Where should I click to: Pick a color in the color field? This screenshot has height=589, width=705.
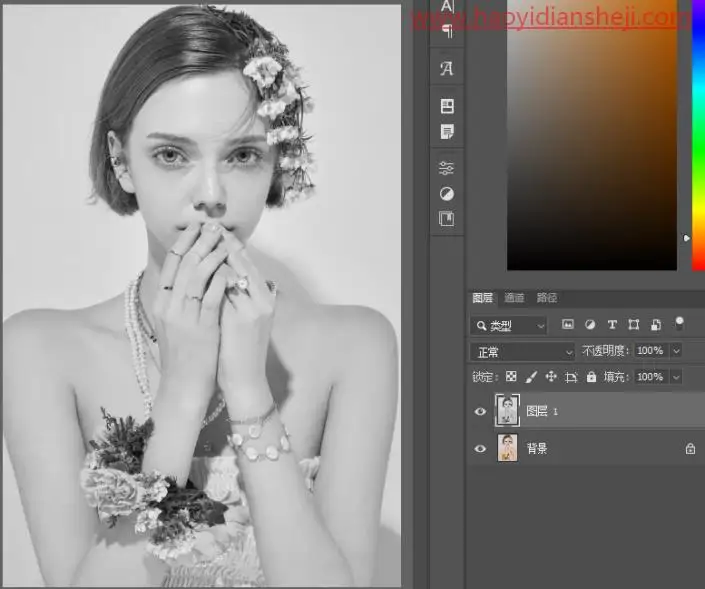click(592, 135)
